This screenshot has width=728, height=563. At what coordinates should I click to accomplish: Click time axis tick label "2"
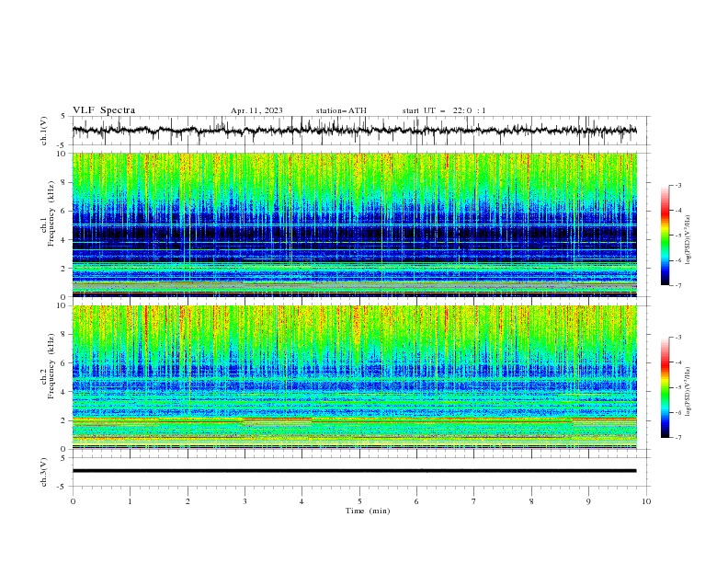click(x=188, y=501)
